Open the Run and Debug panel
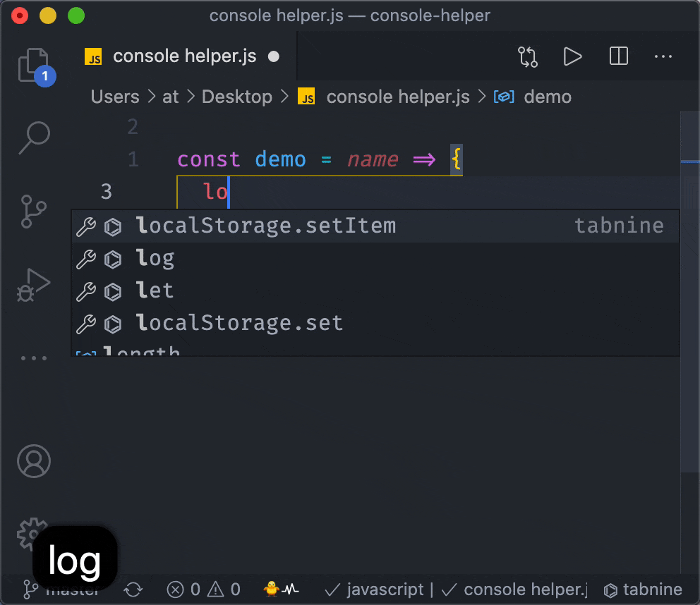 [x=34, y=284]
